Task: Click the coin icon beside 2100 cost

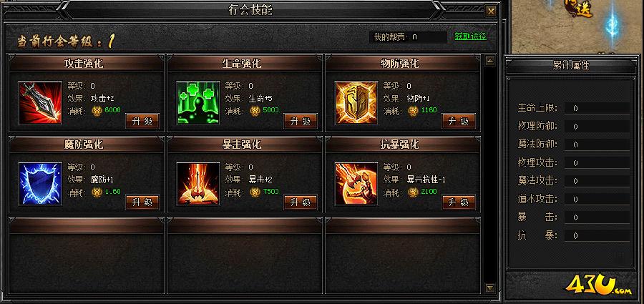Action: point(413,192)
